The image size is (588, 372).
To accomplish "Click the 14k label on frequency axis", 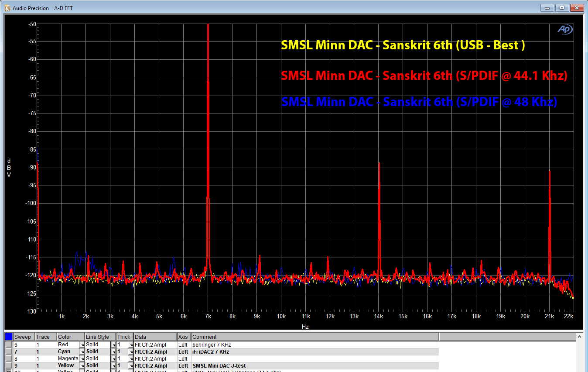I will coord(379,317).
